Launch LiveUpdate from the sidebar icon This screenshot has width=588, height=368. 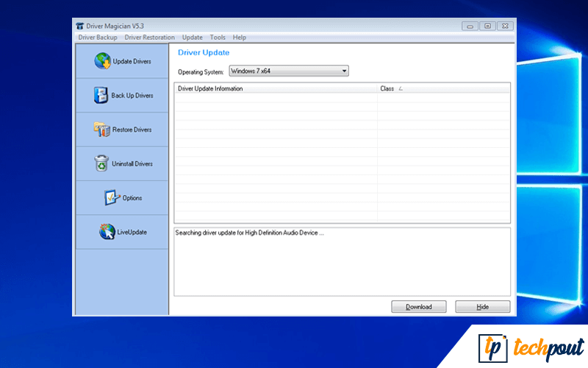[x=107, y=232]
